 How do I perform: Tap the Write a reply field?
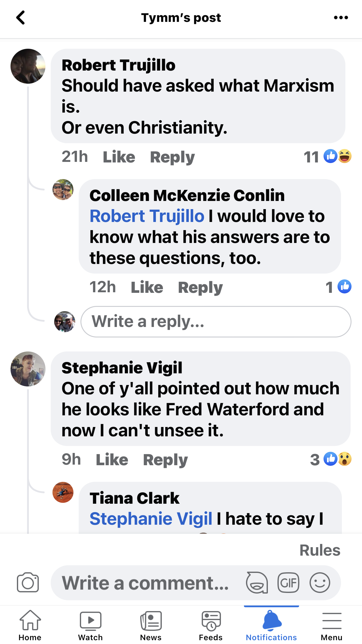click(216, 322)
